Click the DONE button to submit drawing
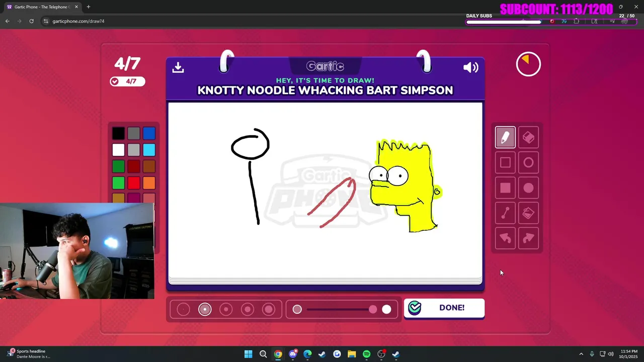The image size is (644, 362). pyautogui.click(x=444, y=308)
